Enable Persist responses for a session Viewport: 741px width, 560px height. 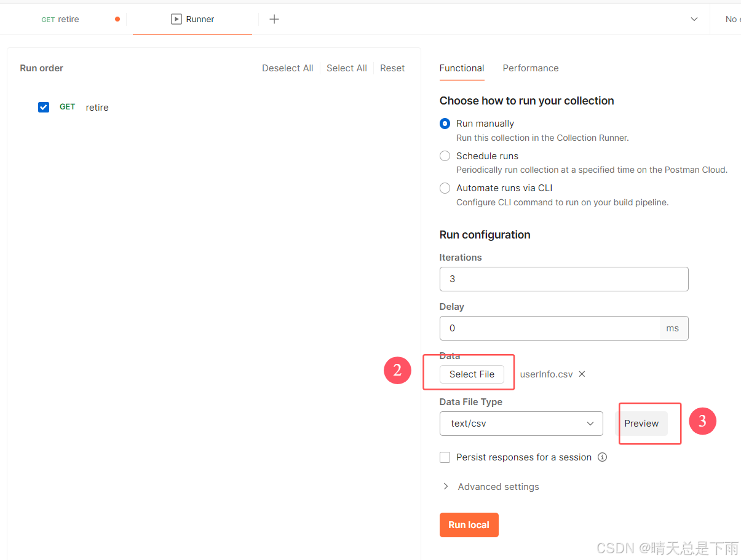click(x=445, y=457)
